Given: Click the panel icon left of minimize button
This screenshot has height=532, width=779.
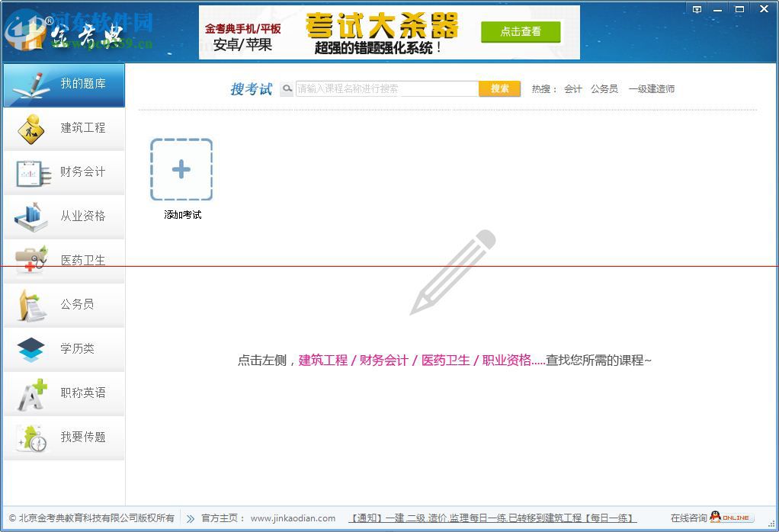Looking at the screenshot, I should click(695, 9).
